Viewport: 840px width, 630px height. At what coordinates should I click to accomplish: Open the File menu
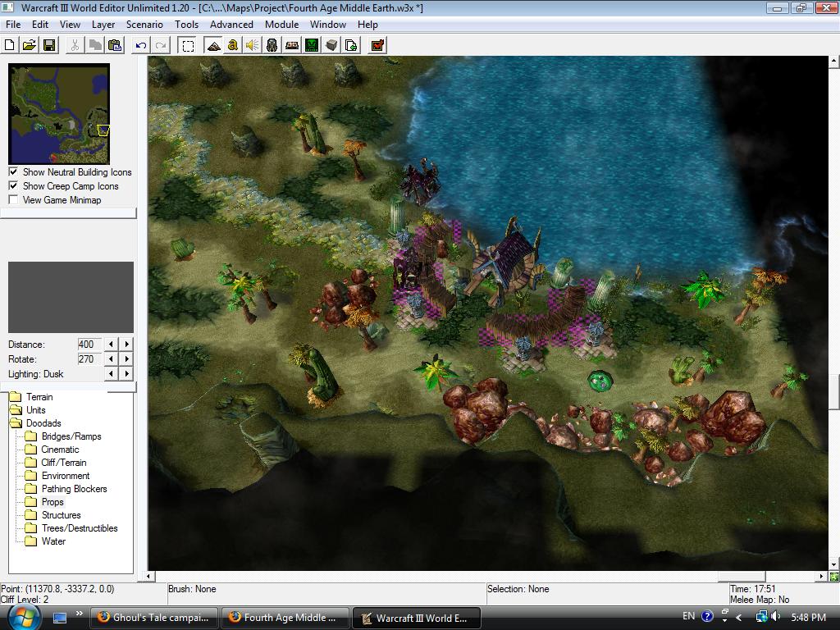tap(13, 25)
